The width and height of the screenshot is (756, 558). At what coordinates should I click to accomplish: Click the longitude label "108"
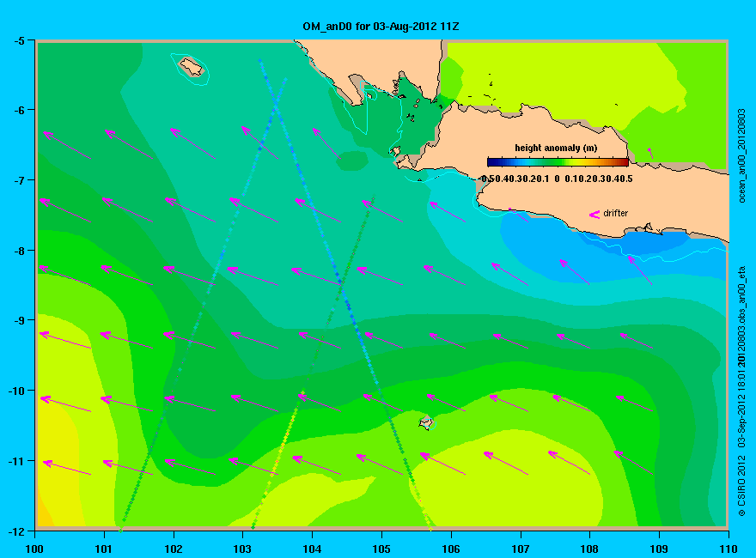tap(589, 549)
